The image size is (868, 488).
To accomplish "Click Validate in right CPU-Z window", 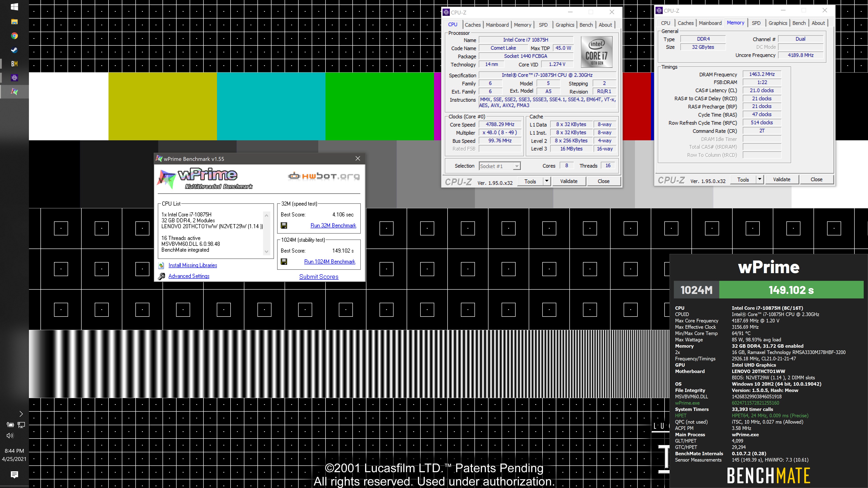I will click(781, 180).
